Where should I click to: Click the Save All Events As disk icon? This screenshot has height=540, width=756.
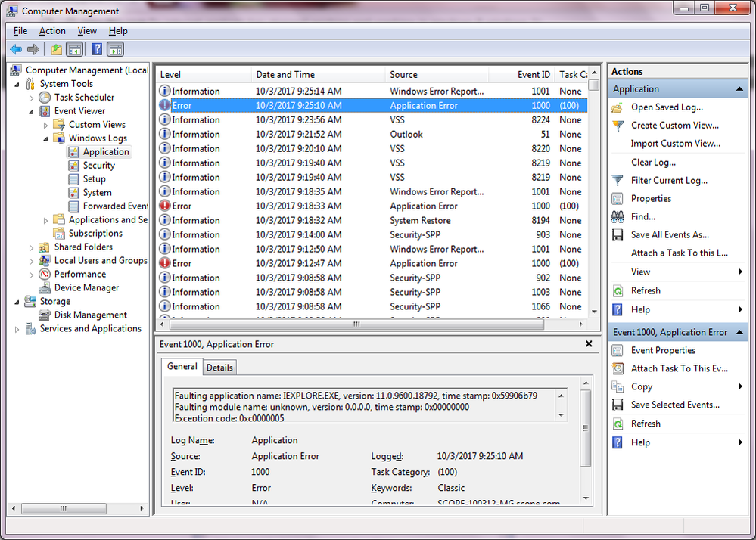click(x=618, y=235)
